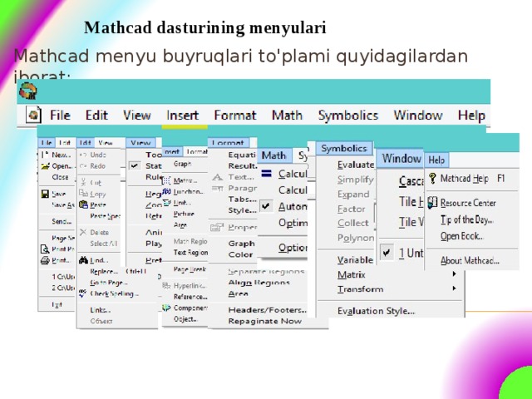Open the Window menu in the main menu bar
Image resolution: width=532 pixels, height=399 pixels.
point(418,116)
